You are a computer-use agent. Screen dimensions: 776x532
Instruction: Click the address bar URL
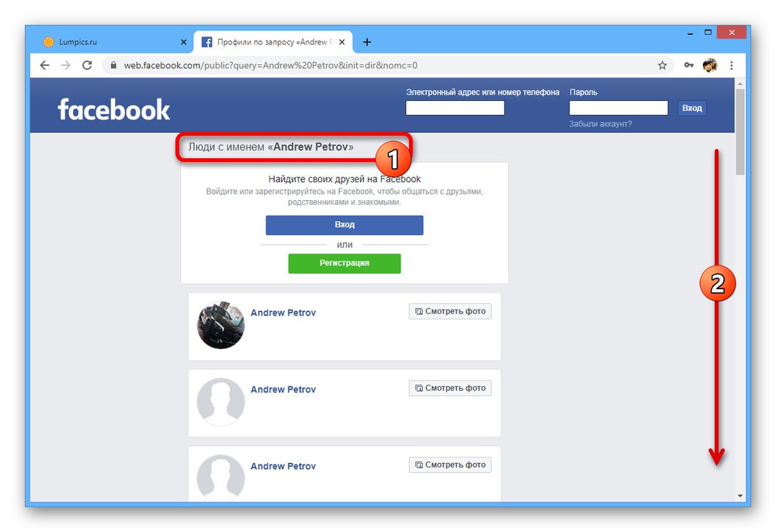tap(270, 65)
